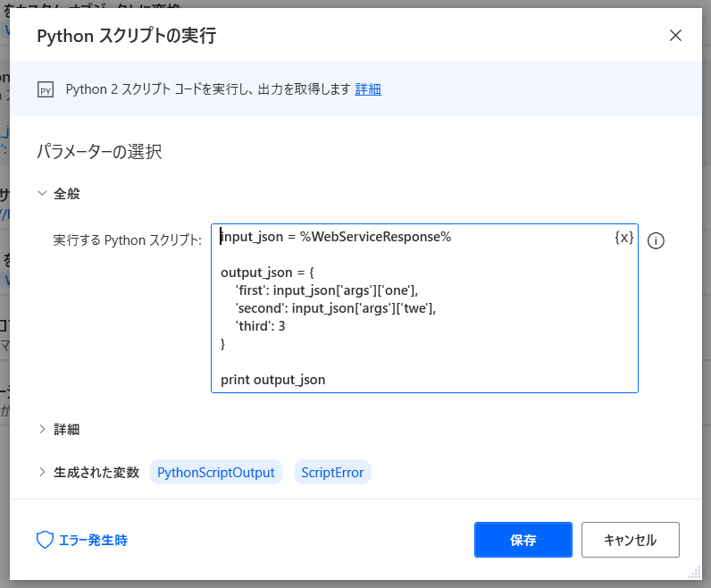Viewport: 711px width, 588px height.
Task: Click the info icon beside script field
Action: click(x=656, y=241)
